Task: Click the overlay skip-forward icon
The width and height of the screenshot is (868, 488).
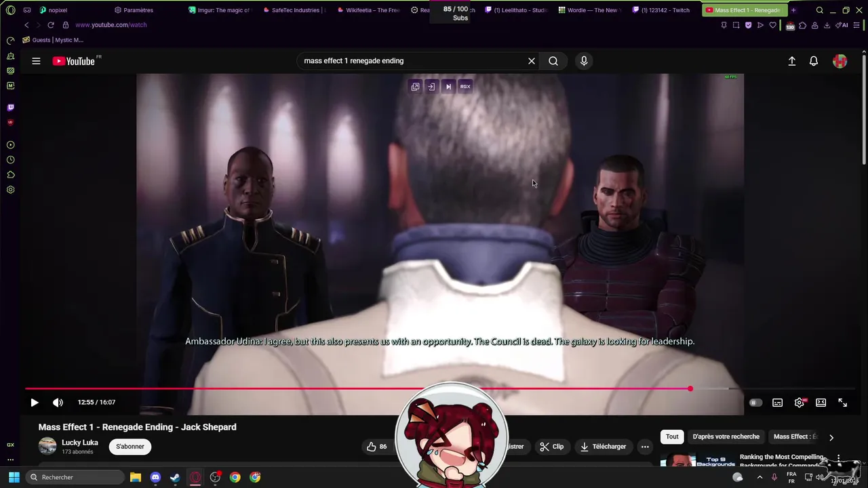Action: click(x=448, y=87)
